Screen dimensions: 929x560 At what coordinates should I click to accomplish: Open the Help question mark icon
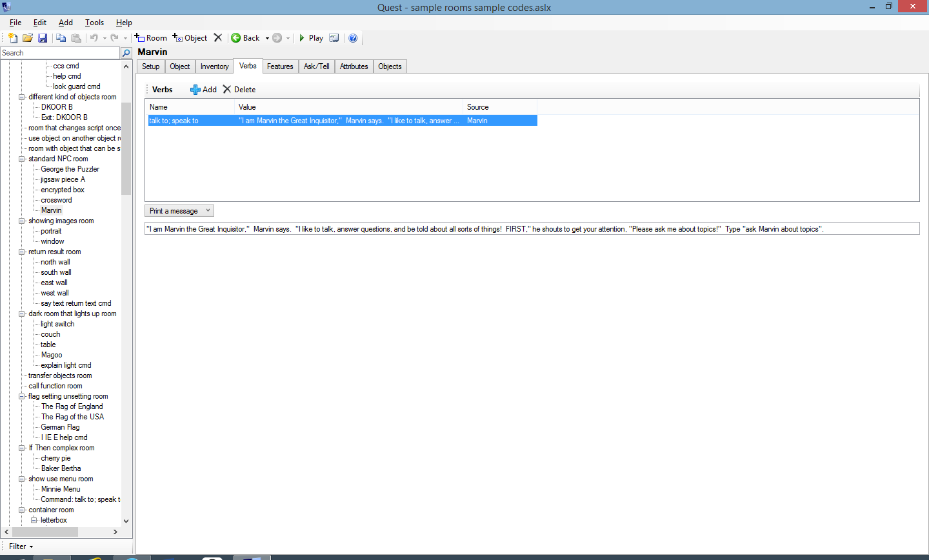pos(353,38)
